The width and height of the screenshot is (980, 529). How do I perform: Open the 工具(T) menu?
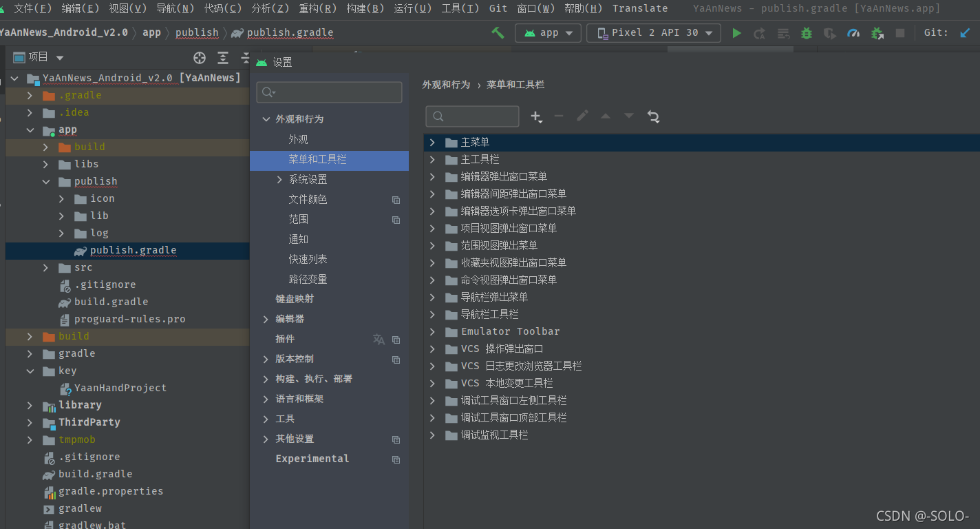coord(460,8)
